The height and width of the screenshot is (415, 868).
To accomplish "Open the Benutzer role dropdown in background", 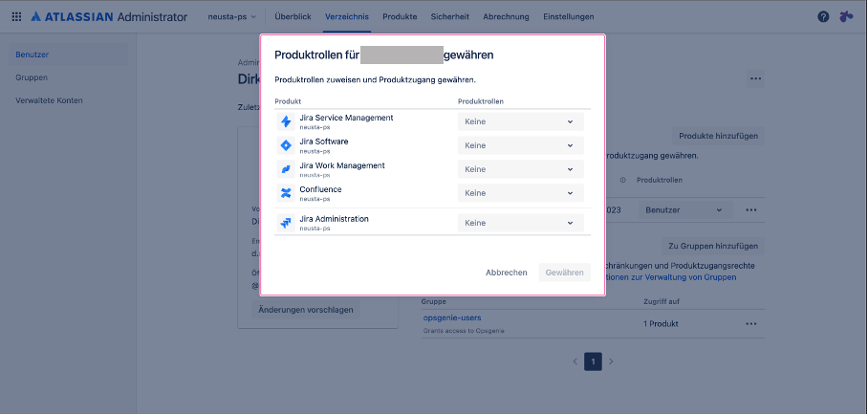I will pyautogui.click(x=685, y=210).
